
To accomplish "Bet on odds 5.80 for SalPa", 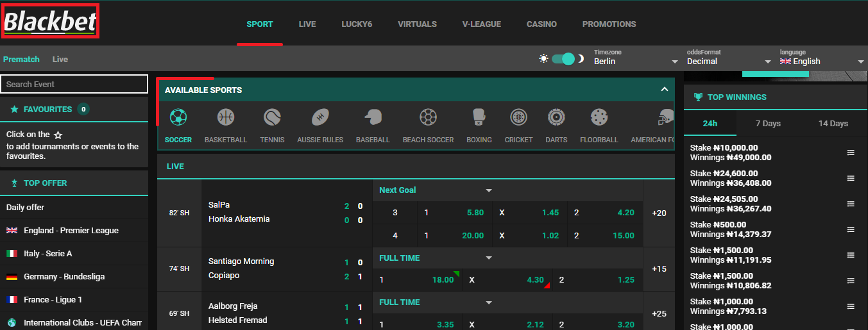I will 455,213.
